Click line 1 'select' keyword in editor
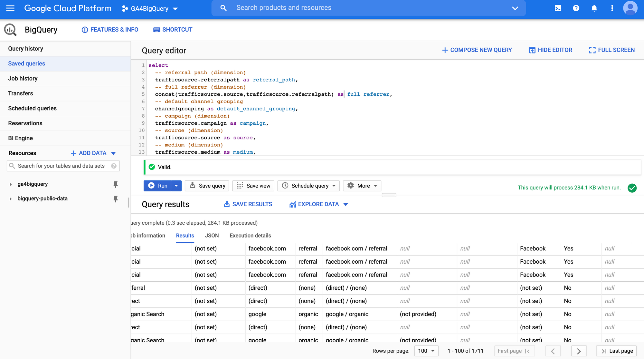The height and width of the screenshot is (359, 644). coord(158,65)
